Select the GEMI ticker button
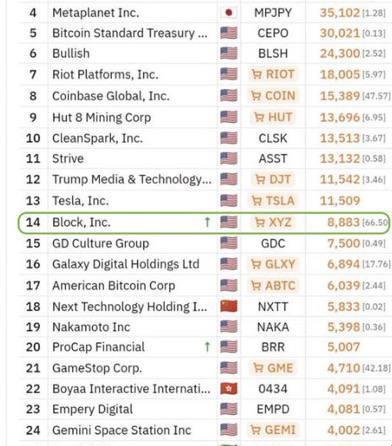392x446 pixels. click(x=273, y=430)
